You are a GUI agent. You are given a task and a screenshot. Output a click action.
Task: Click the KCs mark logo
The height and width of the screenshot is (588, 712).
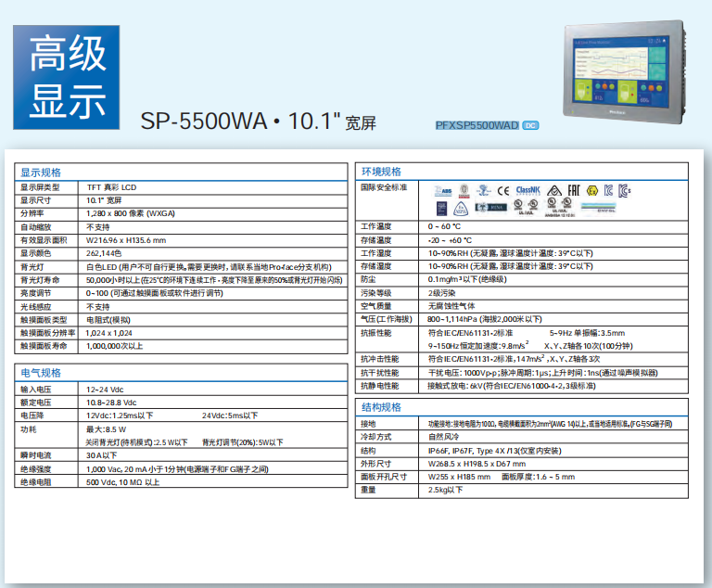(625, 191)
